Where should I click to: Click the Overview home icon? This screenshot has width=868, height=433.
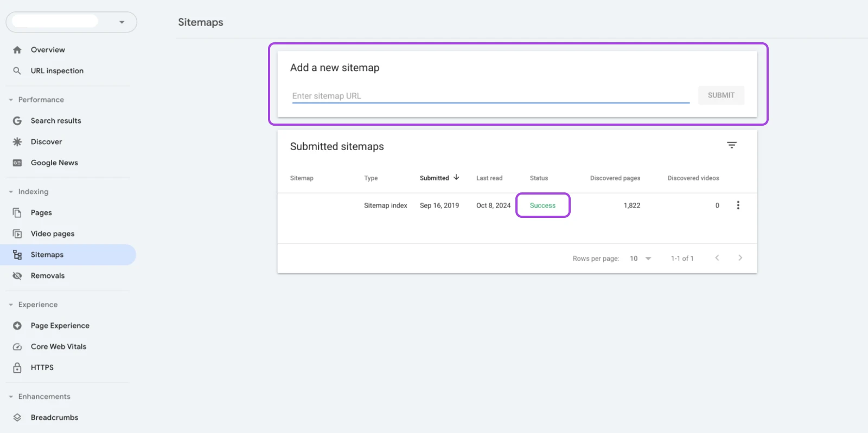[17, 50]
